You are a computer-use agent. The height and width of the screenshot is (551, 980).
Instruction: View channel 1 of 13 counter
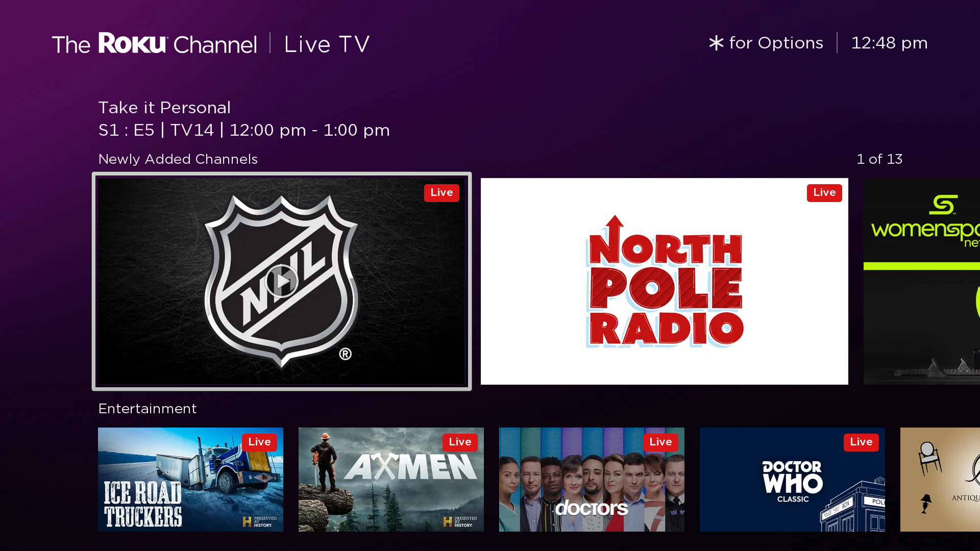tap(879, 159)
